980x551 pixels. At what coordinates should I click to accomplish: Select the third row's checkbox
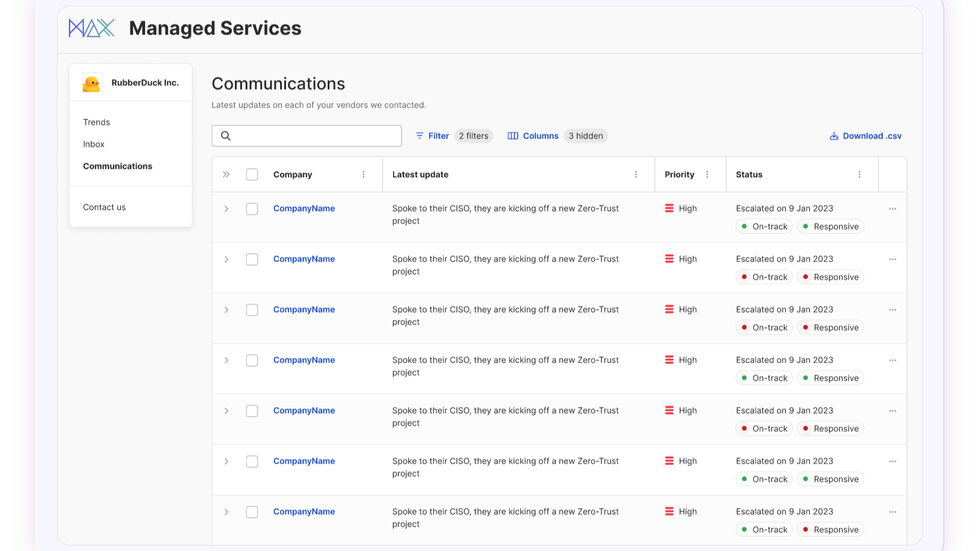(252, 310)
